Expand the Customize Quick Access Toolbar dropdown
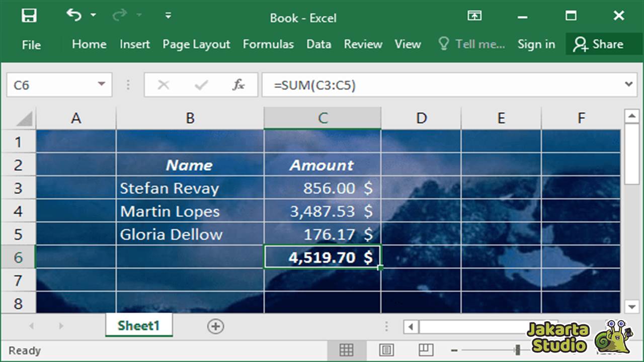The height and width of the screenshot is (362, 644). point(168,16)
